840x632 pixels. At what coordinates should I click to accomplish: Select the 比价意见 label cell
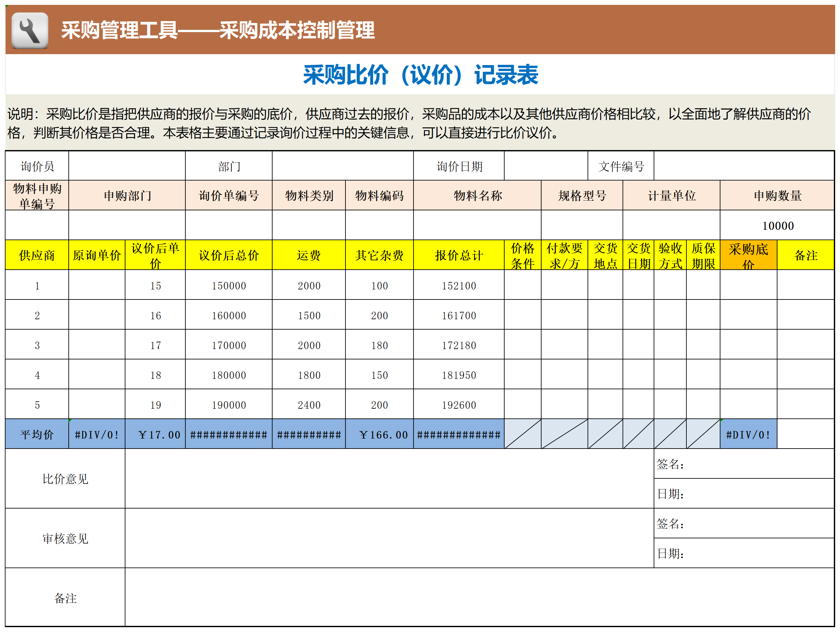click(x=65, y=479)
